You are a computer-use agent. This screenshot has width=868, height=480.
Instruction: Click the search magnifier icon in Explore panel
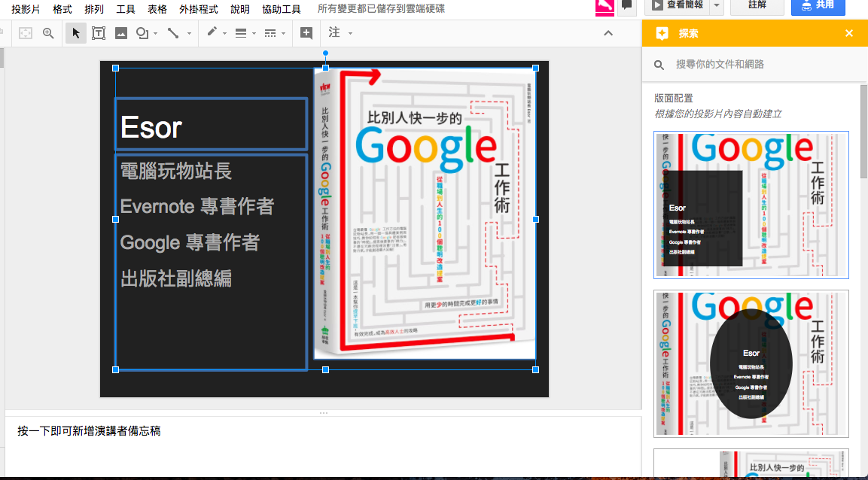pos(659,65)
